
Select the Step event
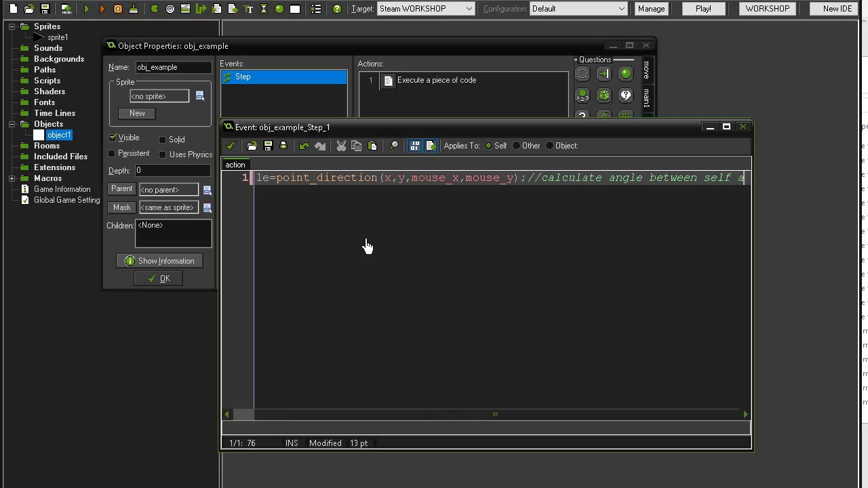[283, 77]
